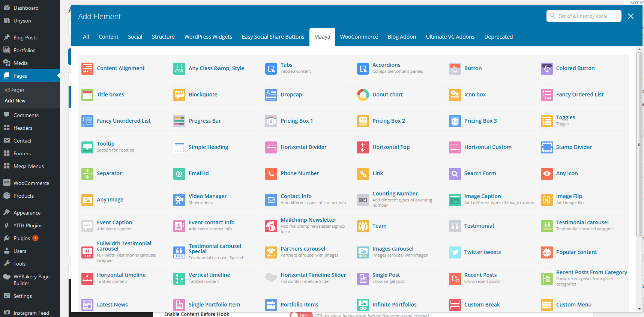Add the Donut chart icon

coord(363,95)
